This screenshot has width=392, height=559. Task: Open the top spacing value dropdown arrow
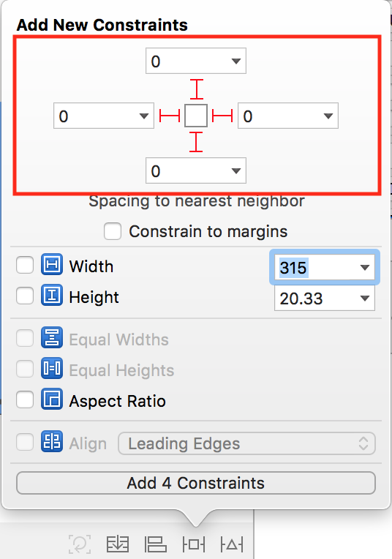click(236, 61)
